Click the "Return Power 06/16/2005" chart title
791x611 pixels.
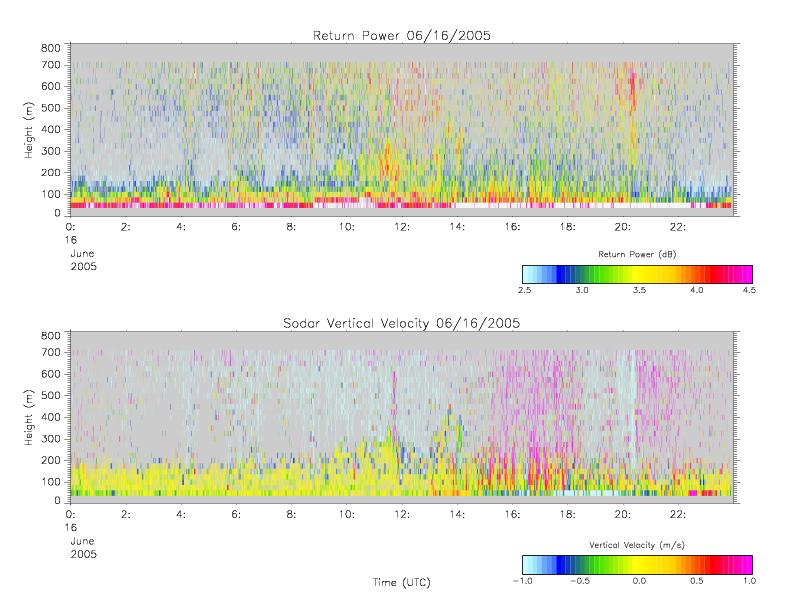click(x=402, y=35)
